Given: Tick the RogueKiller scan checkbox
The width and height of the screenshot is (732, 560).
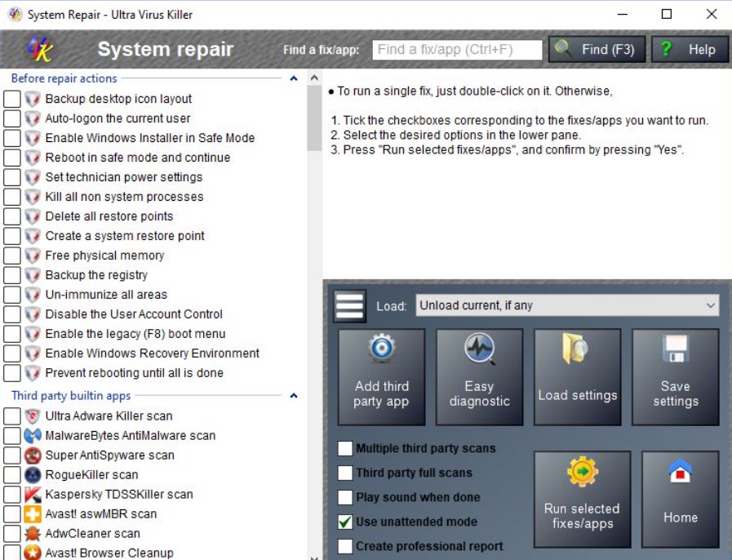Looking at the screenshot, I should coord(12,475).
